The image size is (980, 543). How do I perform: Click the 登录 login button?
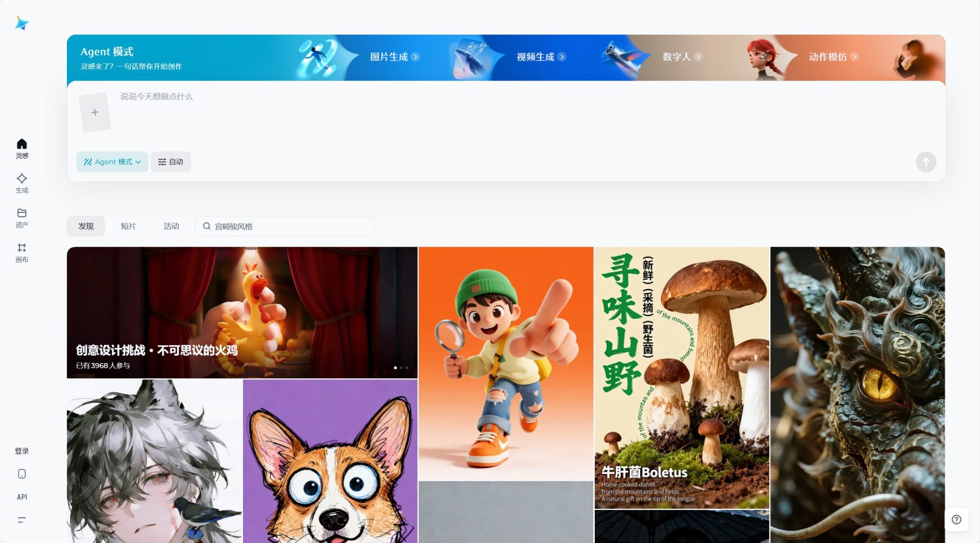[x=22, y=451]
